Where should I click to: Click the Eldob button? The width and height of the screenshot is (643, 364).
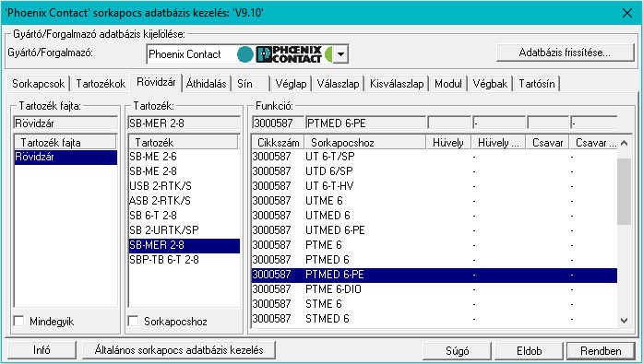click(529, 351)
